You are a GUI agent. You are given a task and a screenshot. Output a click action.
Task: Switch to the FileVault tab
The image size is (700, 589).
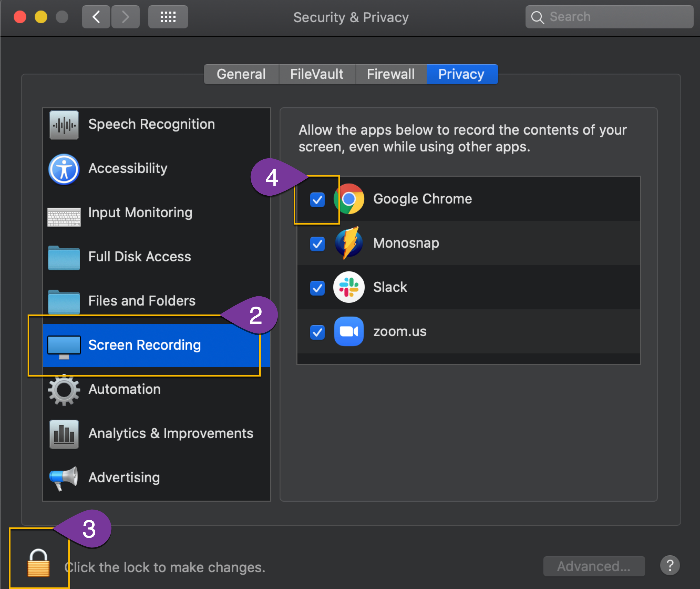317,74
